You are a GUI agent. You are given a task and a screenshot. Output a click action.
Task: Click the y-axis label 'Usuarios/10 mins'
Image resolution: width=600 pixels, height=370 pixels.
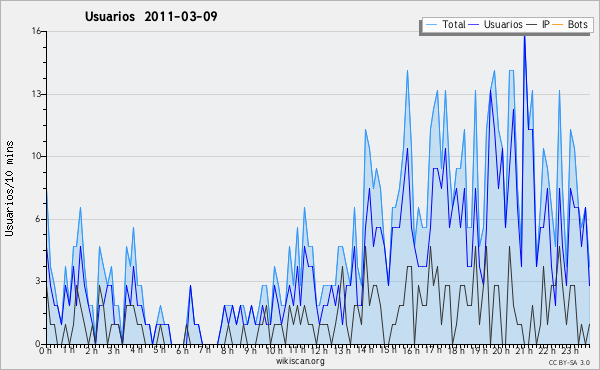[9, 188]
